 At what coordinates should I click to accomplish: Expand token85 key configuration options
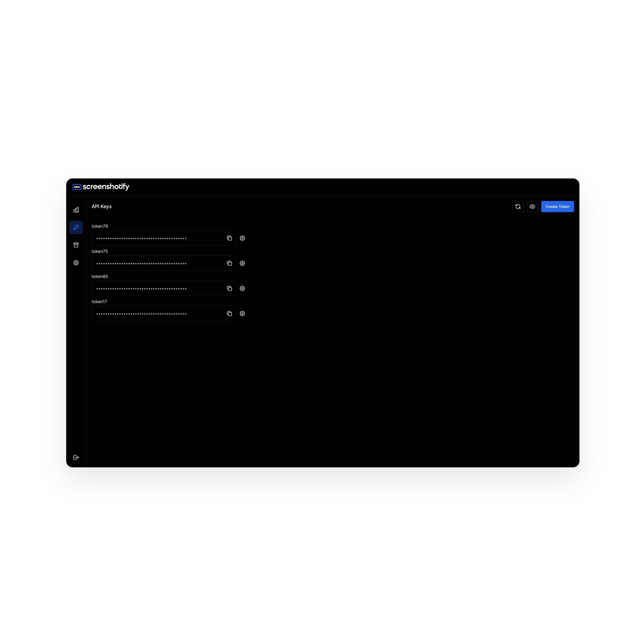coord(242,288)
